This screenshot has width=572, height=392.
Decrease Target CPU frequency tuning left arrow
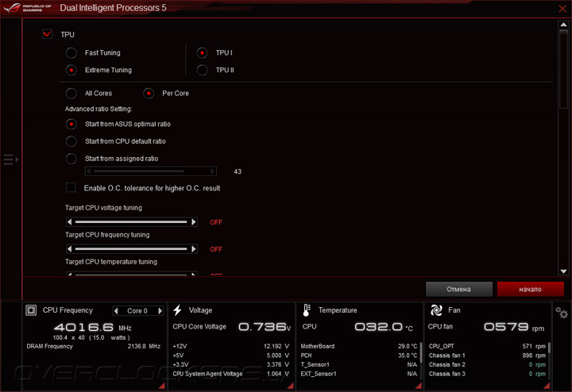pos(69,249)
